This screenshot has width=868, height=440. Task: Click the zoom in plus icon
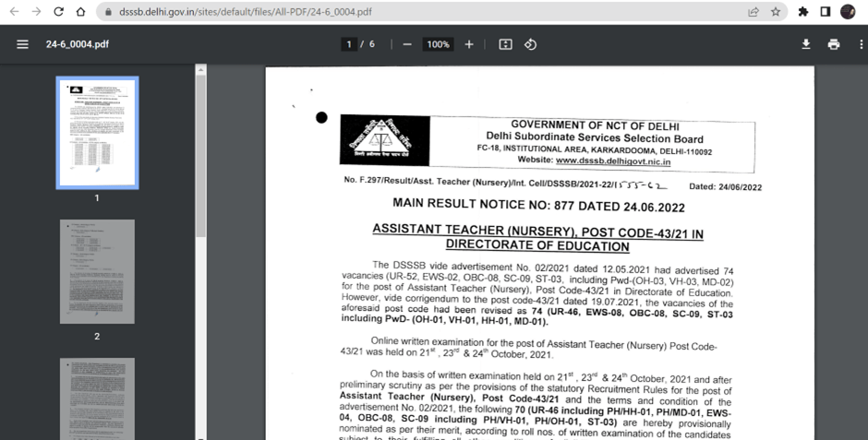[469, 44]
